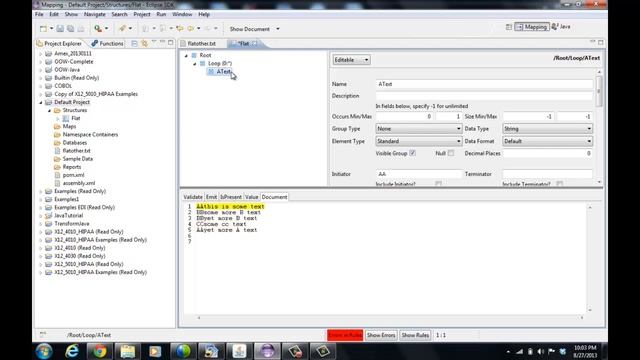Screen dimensions: 640x360
Task: Click the Save toolbar icon
Action: 60,29
